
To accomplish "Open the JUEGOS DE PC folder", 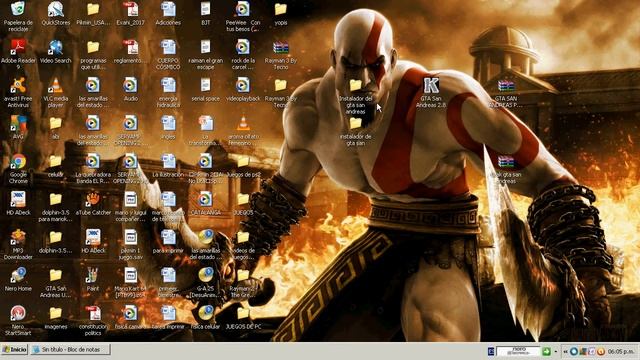I will click(x=243, y=318).
